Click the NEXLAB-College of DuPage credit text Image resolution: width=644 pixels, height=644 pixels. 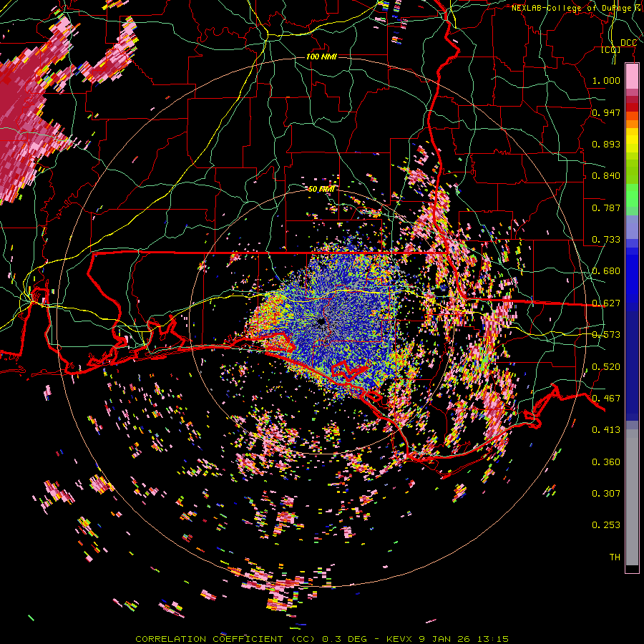pos(577,8)
